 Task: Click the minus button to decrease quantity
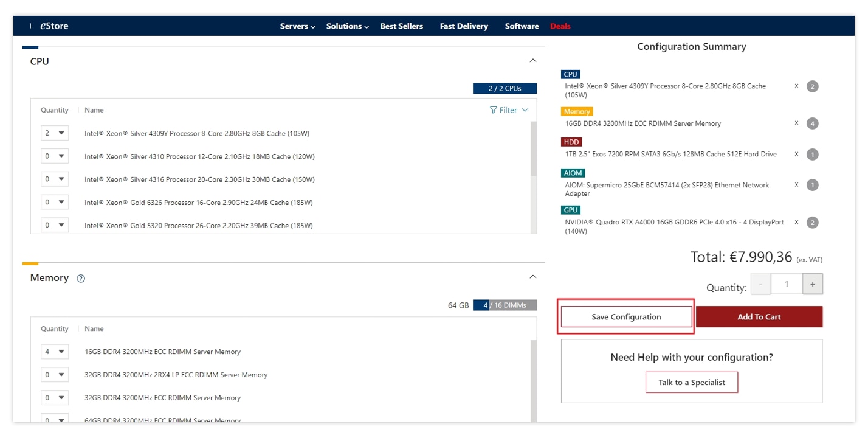[x=760, y=283]
